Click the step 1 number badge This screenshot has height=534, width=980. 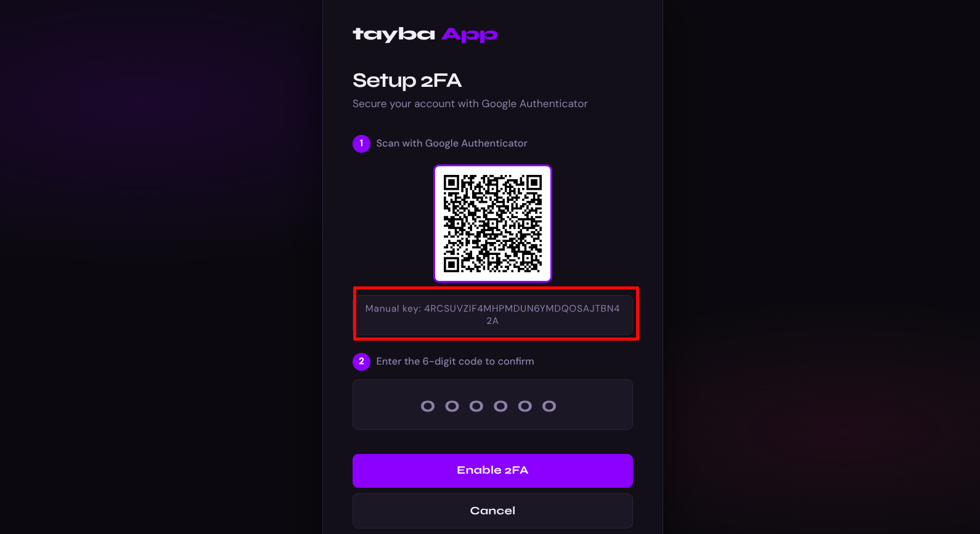click(361, 144)
